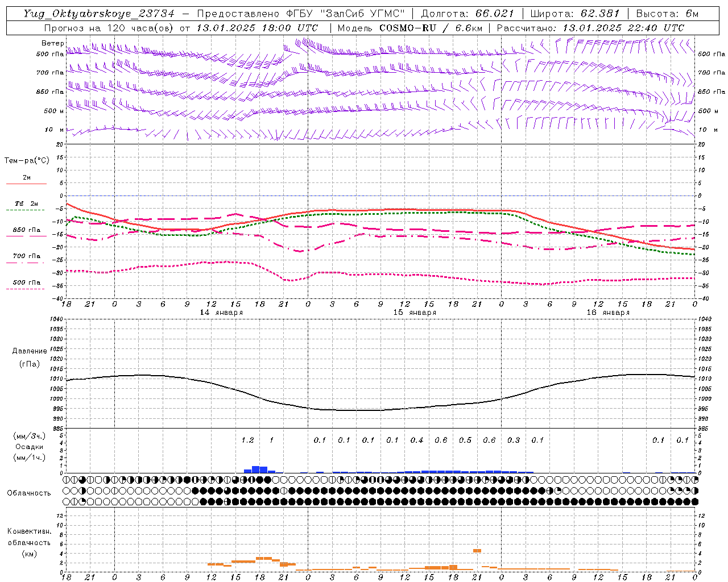Click the (км) unit under convective cloudiness
728x582 pixels.
coord(29,554)
